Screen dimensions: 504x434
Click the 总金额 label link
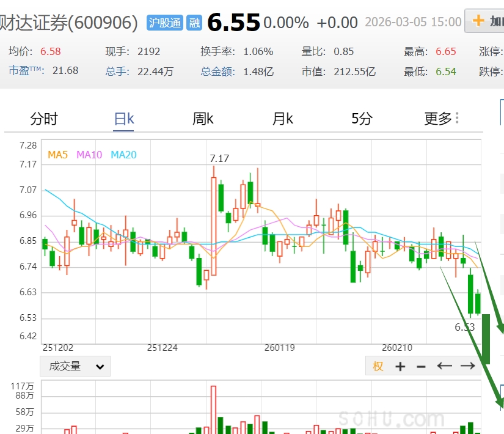pyautogui.click(x=218, y=72)
